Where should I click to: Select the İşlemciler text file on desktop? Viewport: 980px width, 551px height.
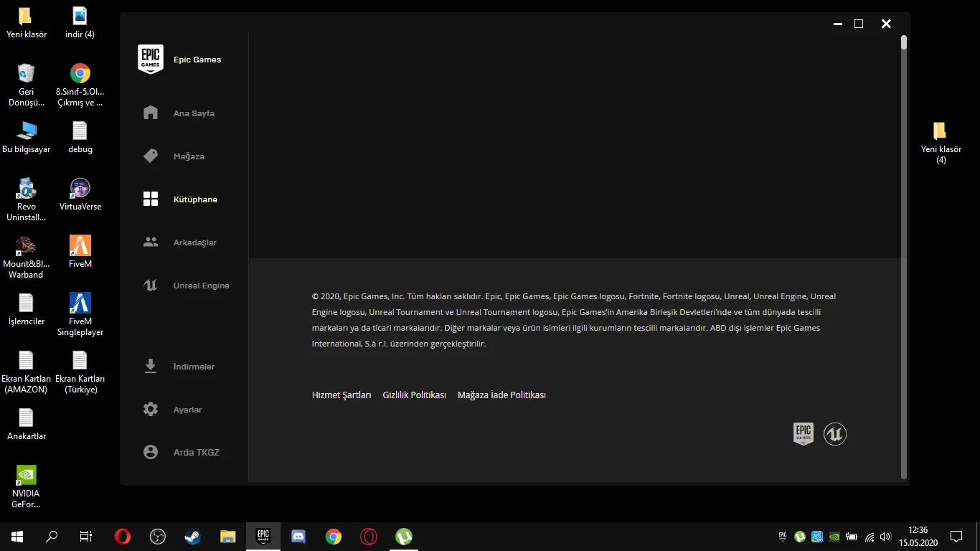pos(26,310)
